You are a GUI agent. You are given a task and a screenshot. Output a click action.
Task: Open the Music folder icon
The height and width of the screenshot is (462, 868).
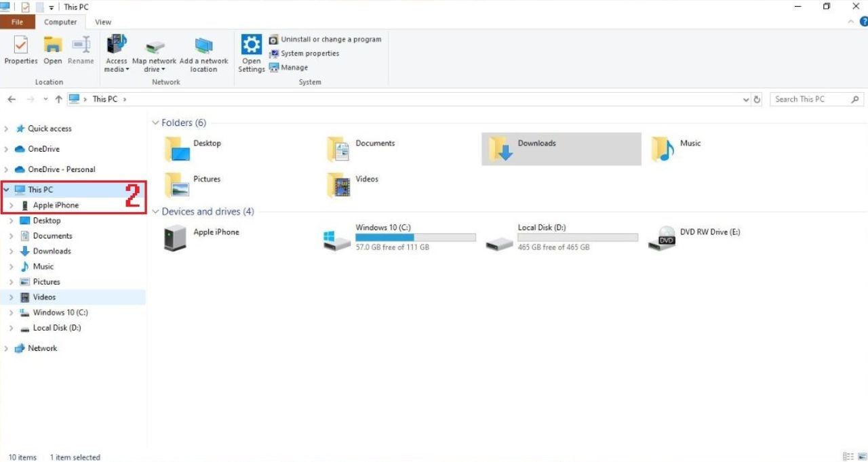coord(663,148)
